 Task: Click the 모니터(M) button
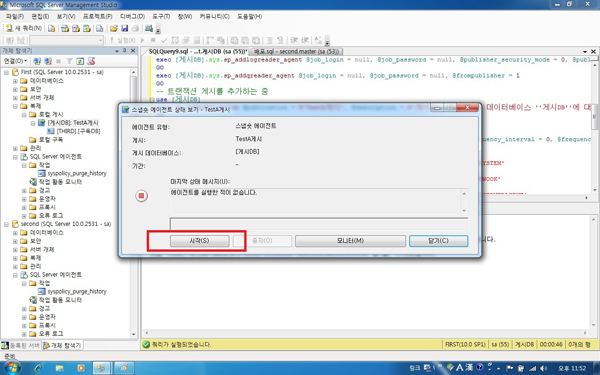(x=350, y=241)
